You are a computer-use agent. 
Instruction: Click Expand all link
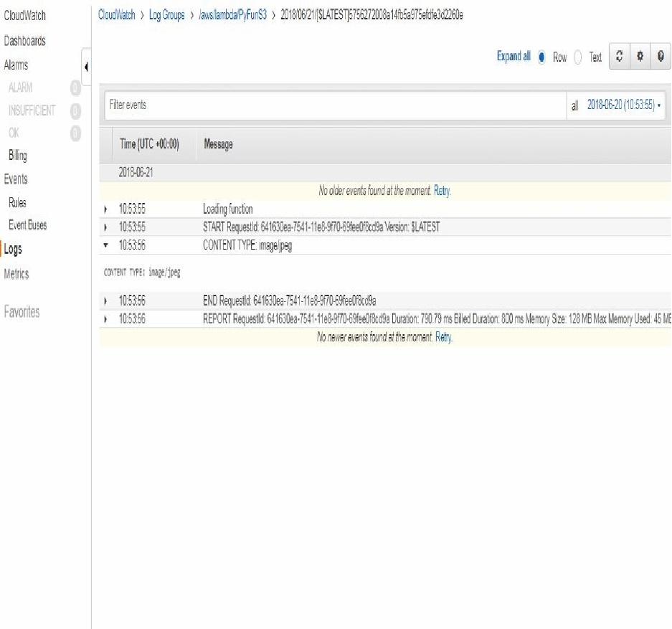pyautogui.click(x=514, y=56)
